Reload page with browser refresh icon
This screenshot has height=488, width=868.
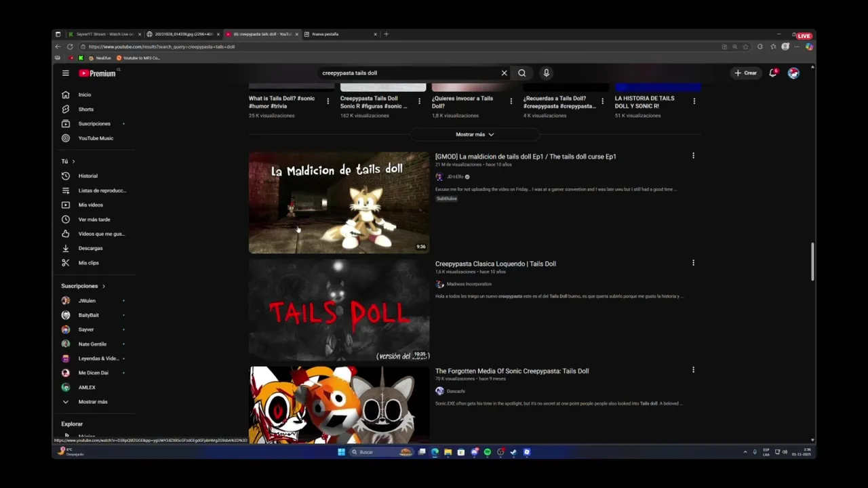click(x=69, y=47)
